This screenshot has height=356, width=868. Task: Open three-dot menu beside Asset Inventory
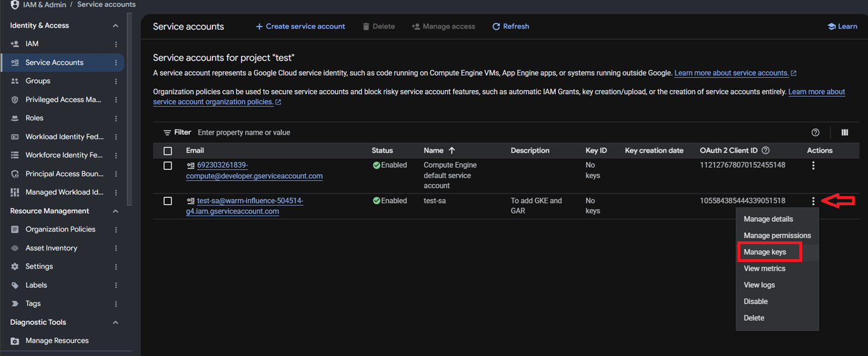[116, 248]
